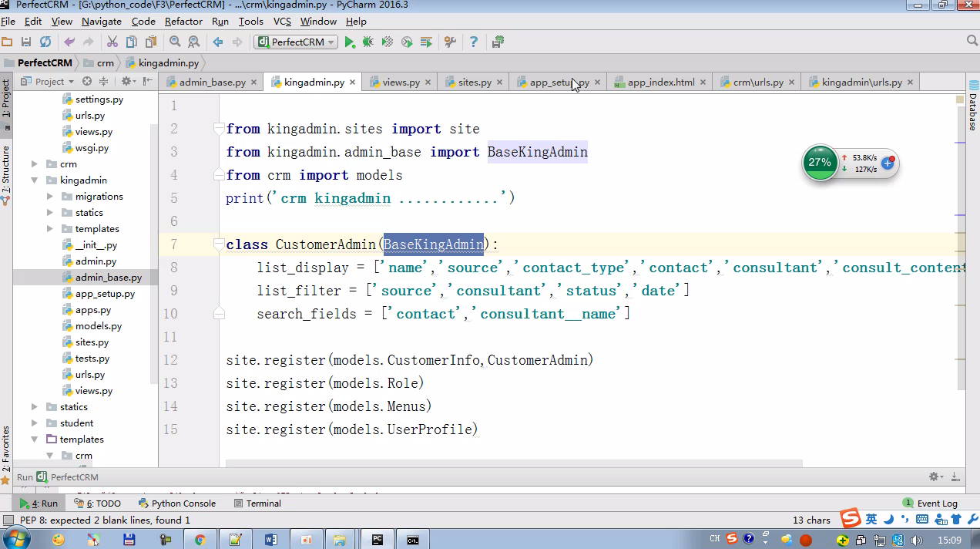Switch to the views.py editor tab
Image resolution: width=980 pixels, height=549 pixels.
(x=401, y=82)
